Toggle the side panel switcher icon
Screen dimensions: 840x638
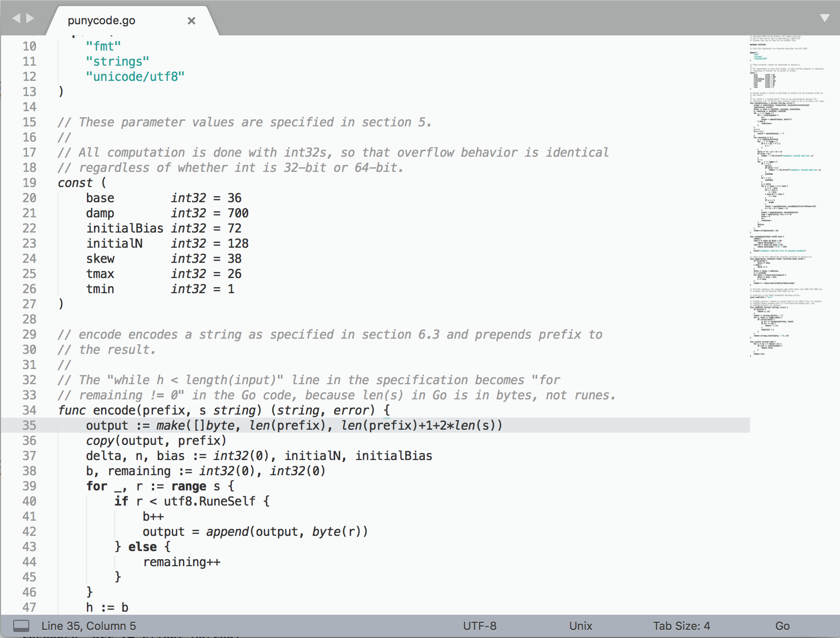(x=21, y=626)
